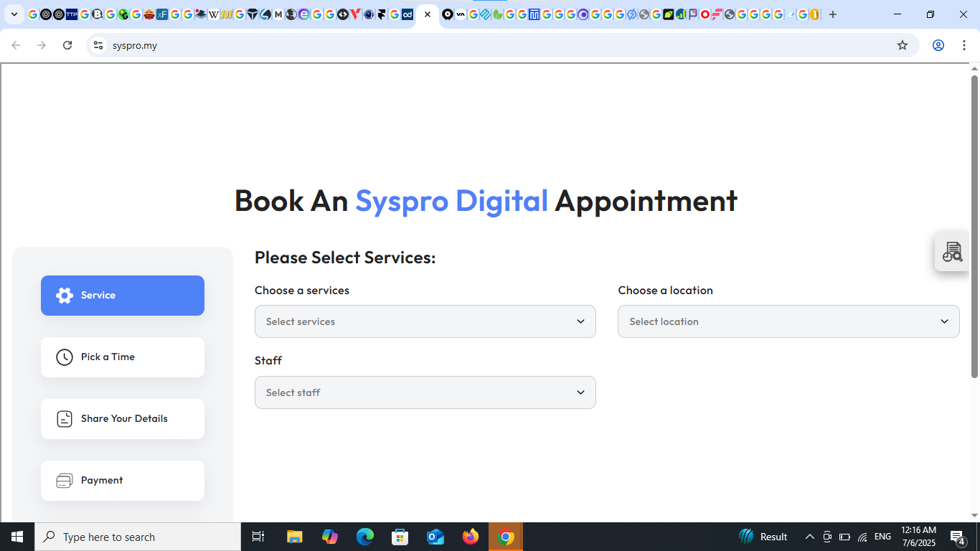Image resolution: width=980 pixels, height=551 pixels.
Task: Select the Service step in the sidebar
Action: [123, 296]
